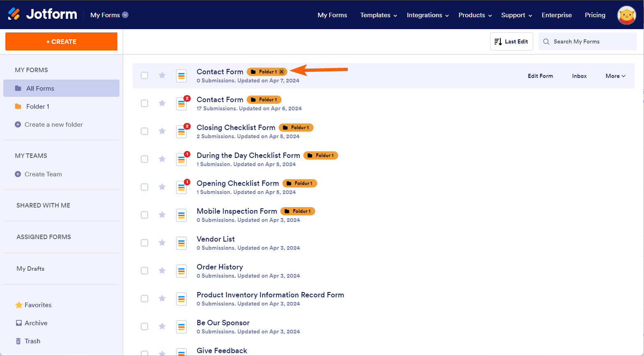Expand the More dropdown for Contact Form

pyautogui.click(x=615, y=76)
